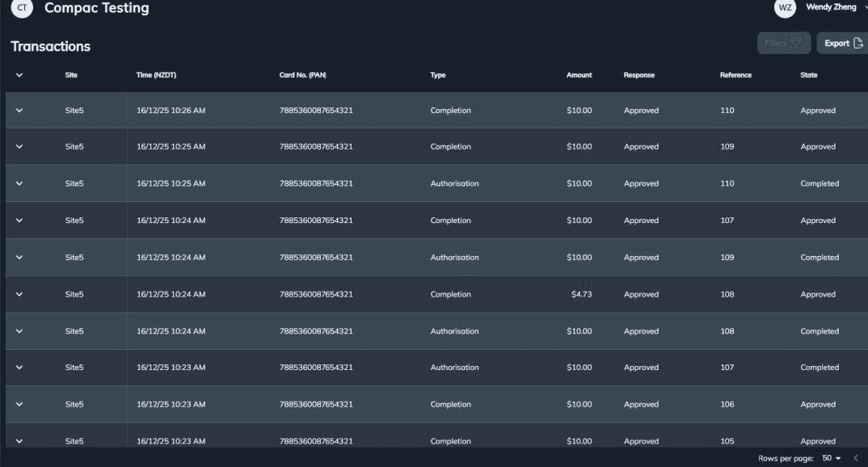Click the Filters button
The width and height of the screenshot is (868, 467).
tap(783, 43)
